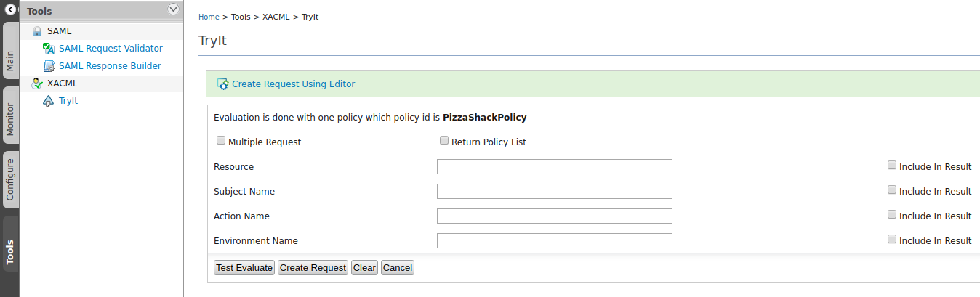Open the Configure side tab

(10, 179)
